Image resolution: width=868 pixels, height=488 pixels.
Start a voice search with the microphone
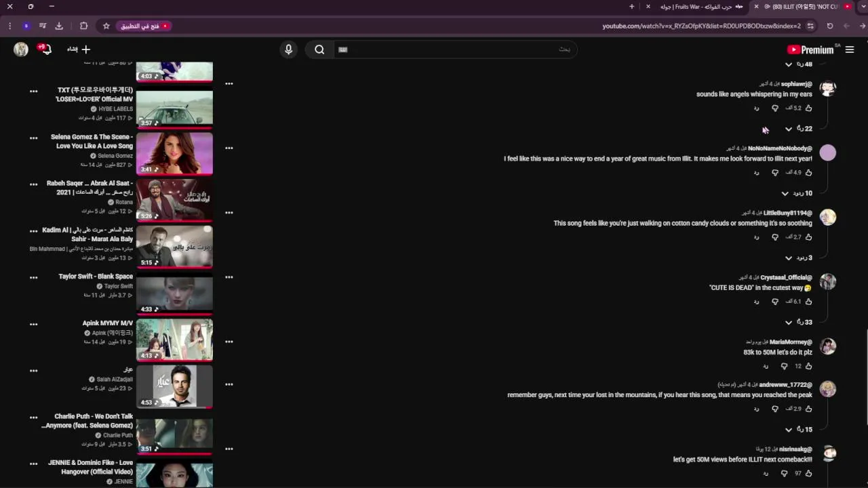(x=288, y=49)
